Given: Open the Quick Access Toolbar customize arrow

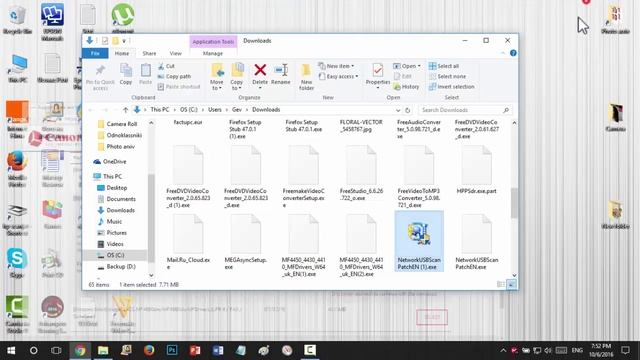Looking at the screenshot, I should (124, 40).
